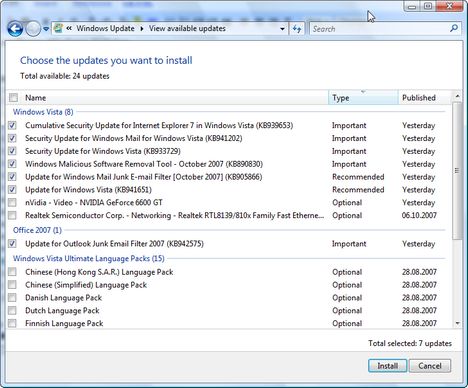Collapse the Windows Vista (8) group
This screenshot has width=468, height=388.
(43, 112)
